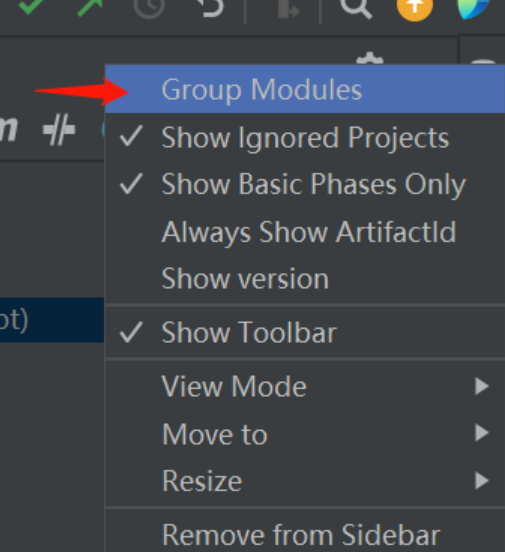This screenshot has height=552, width=505.
Task: Open the Resize submenu arrow
Action: coord(481,481)
